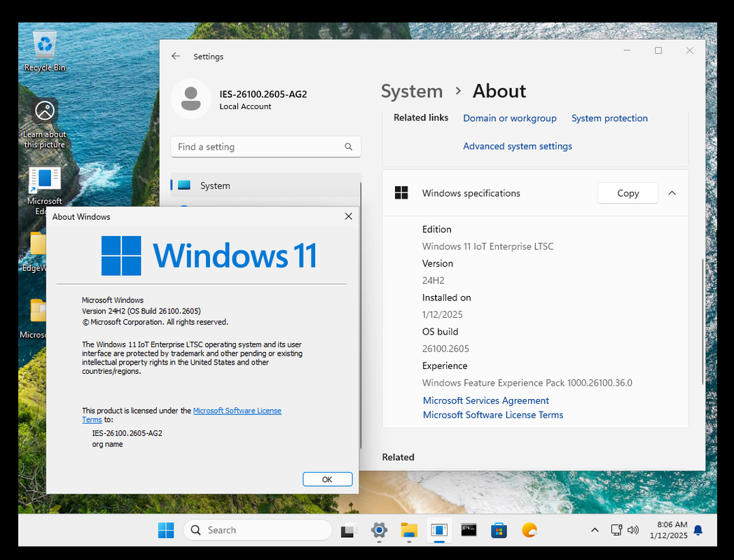Open Settings gear on the taskbar
This screenshot has width=734, height=560.
point(379,530)
